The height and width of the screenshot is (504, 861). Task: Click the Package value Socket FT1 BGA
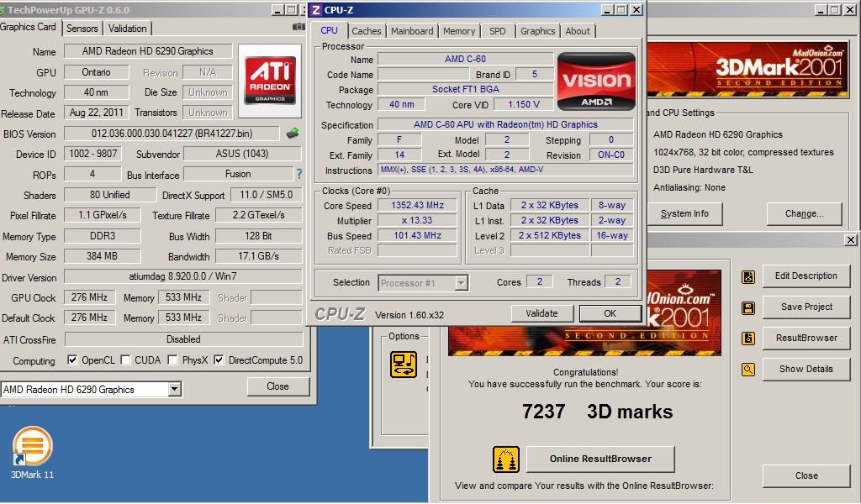pyautogui.click(x=466, y=89)
